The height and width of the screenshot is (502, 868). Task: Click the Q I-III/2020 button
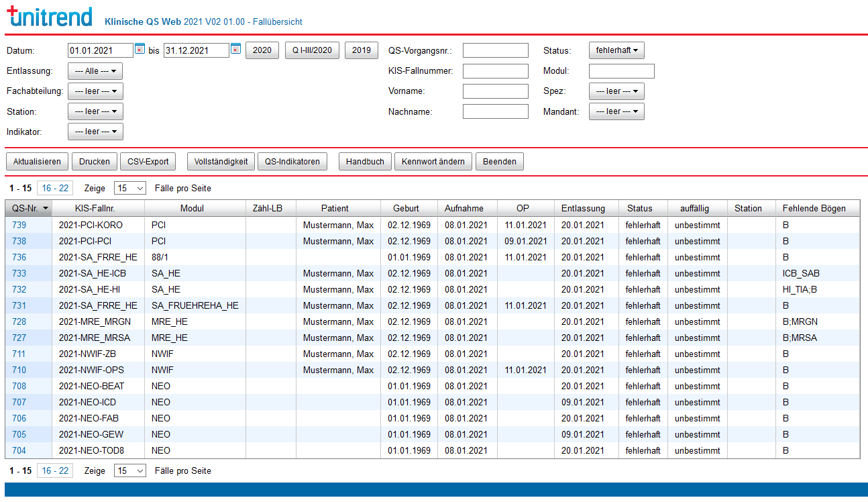[x=312, y=50]
